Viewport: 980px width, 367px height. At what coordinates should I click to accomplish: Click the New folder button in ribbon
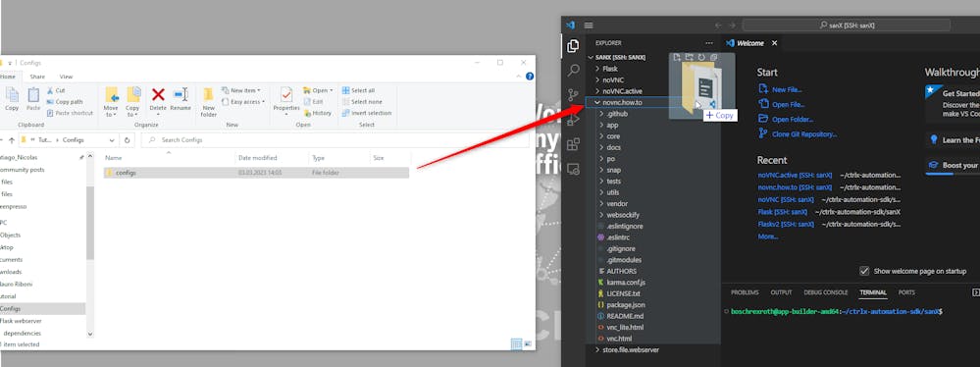[209, 102]
